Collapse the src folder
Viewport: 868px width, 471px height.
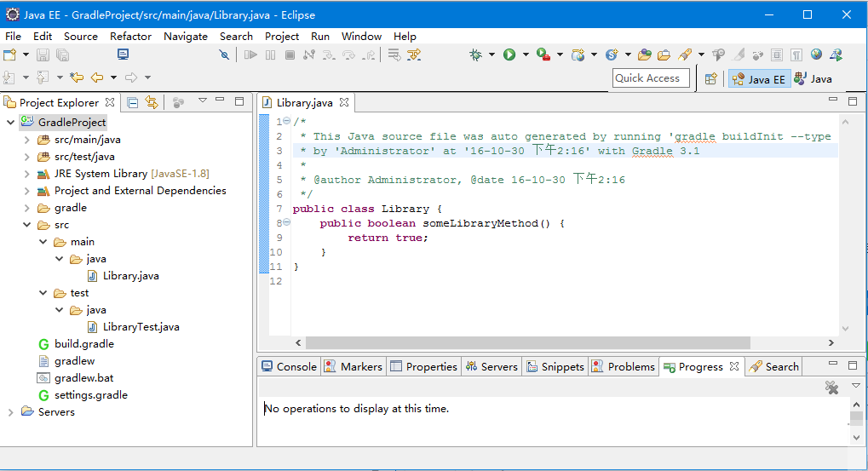tap(26, 225)
